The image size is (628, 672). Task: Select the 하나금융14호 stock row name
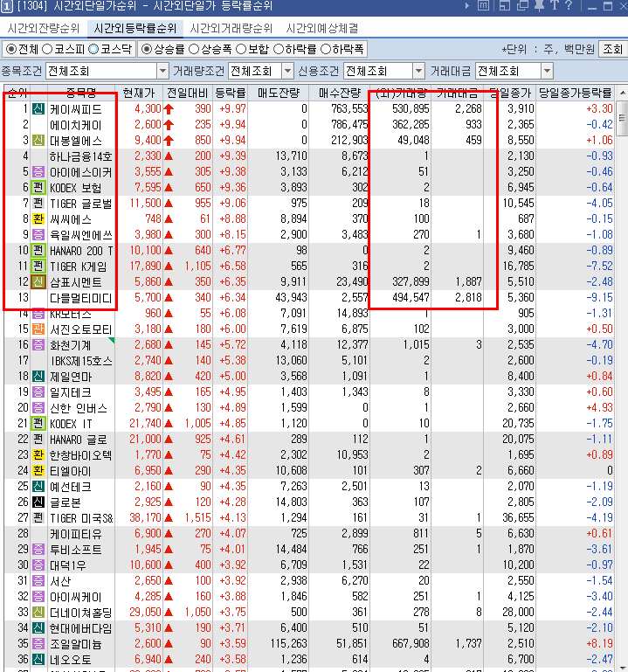(81, 156)
